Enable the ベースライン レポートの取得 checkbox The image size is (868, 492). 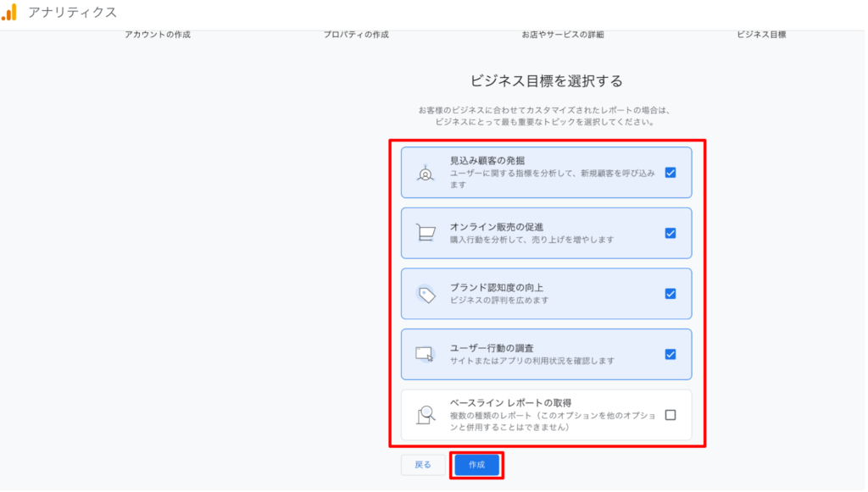[x=670, y=415]
